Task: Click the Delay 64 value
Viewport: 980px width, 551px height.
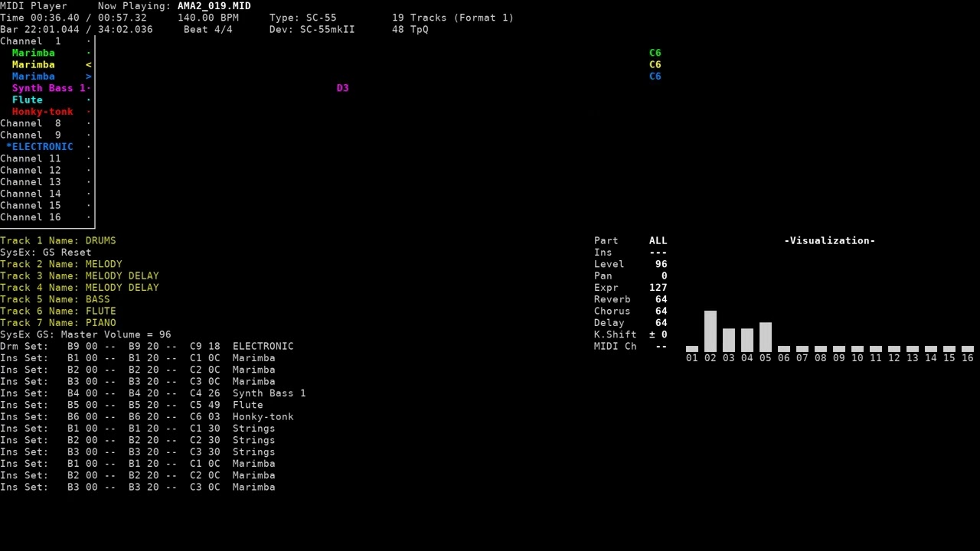Action: point(661,323)
